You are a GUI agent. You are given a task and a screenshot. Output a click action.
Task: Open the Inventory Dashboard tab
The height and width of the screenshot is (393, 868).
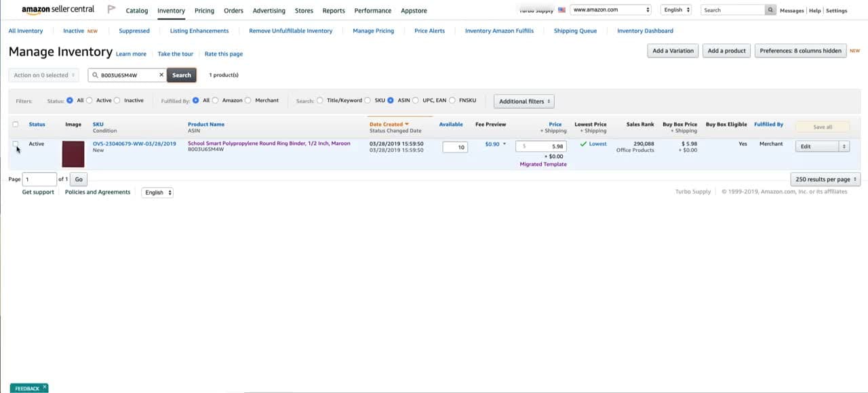click(645, 31)
